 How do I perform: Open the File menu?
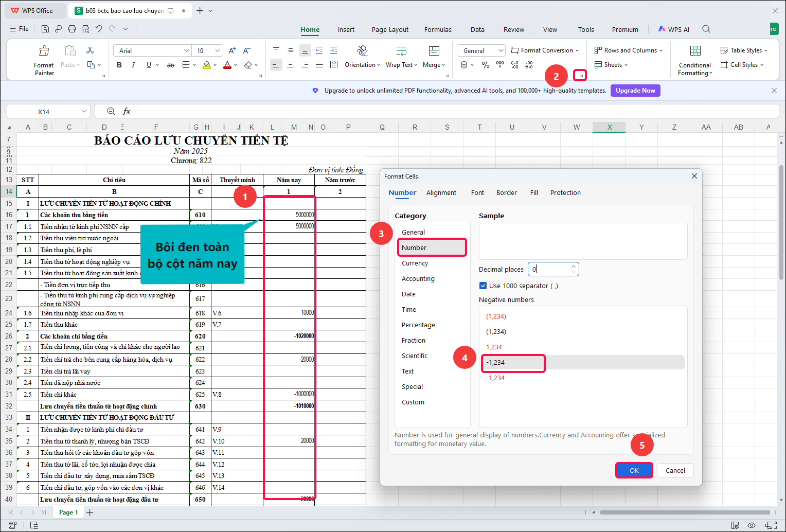pyautogui.click(x=19, y=29)
